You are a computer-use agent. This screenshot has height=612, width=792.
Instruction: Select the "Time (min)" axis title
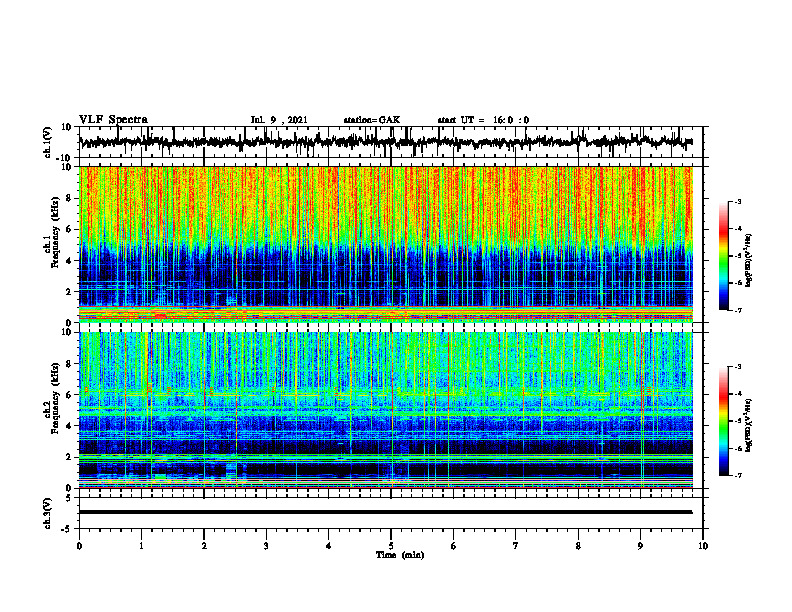400,555
